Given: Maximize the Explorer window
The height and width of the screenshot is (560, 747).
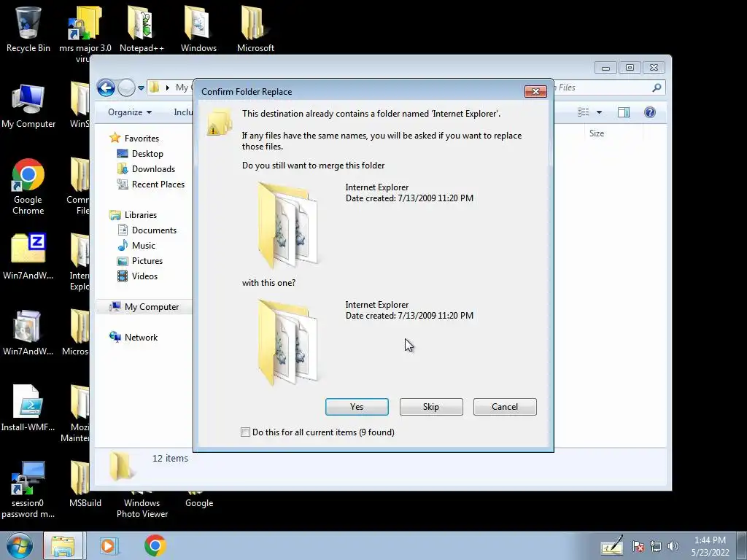Looking at the screenshot, I should pos(630,68).
